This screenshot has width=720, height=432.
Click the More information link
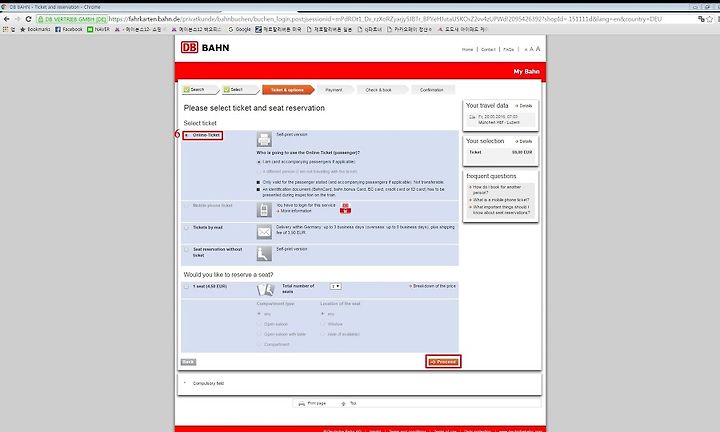[x=294, y=211]
